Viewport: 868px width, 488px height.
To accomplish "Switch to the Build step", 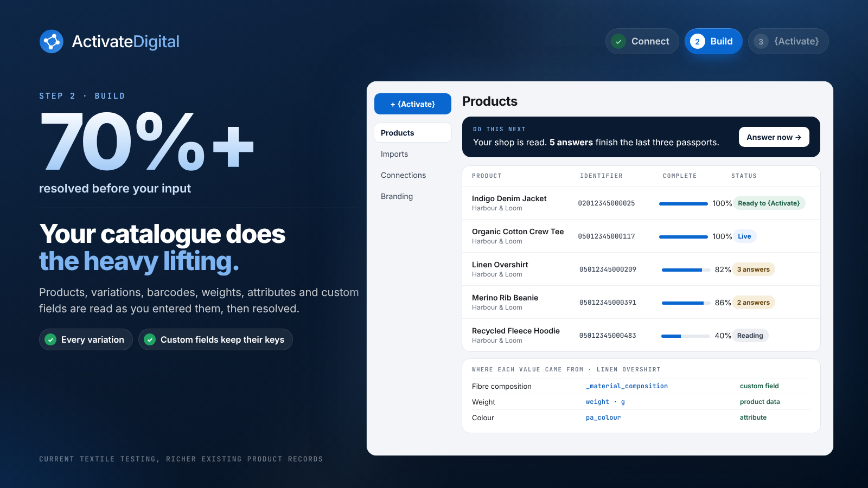I will coord(713,41).
